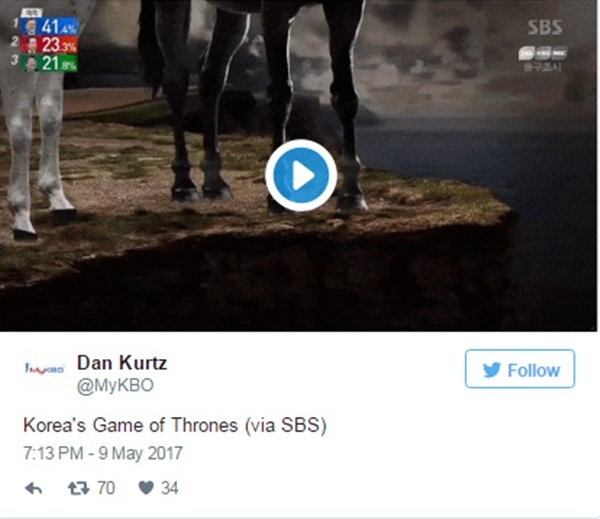Follow Dan Kurtz
The image size is (600, 519).
coord(520,369)
